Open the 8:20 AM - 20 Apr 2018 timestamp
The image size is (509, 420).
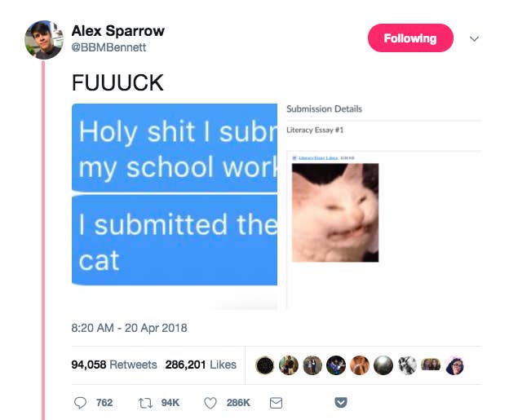[x=129, y=328]
